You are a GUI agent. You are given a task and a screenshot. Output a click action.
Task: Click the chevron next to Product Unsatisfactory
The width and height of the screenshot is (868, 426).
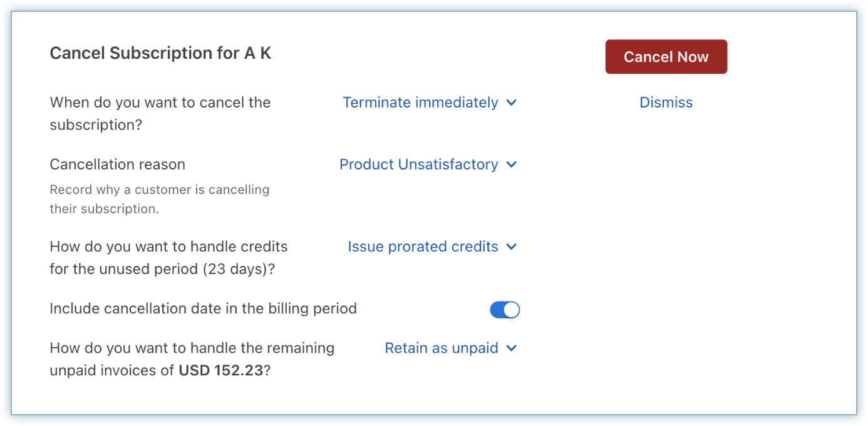pos(511,165)
